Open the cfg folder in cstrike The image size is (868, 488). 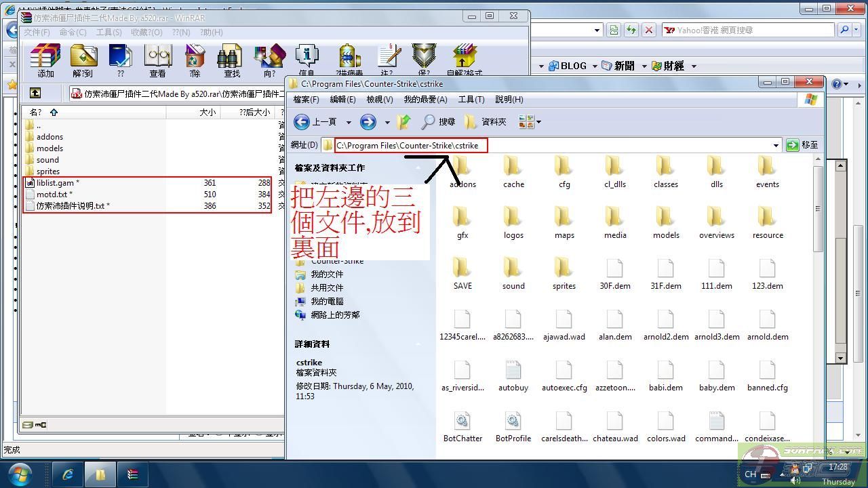click(x=564, y=171)
